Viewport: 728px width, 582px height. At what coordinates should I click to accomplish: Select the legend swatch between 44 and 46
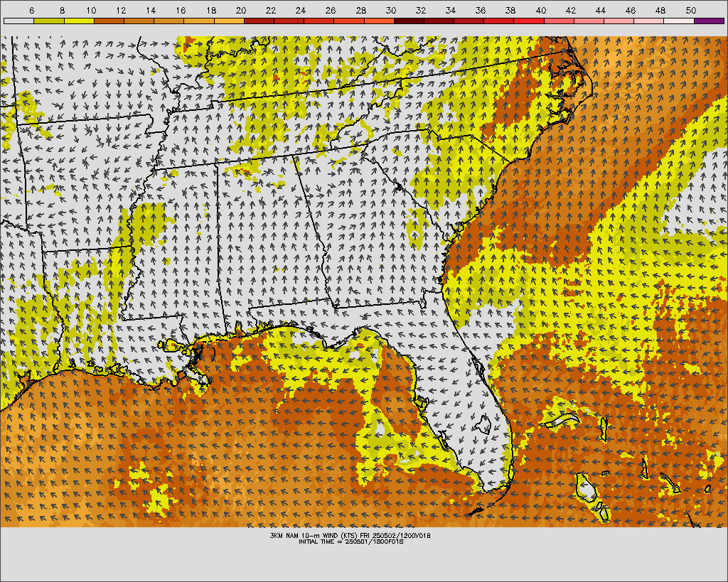point(619,21)
